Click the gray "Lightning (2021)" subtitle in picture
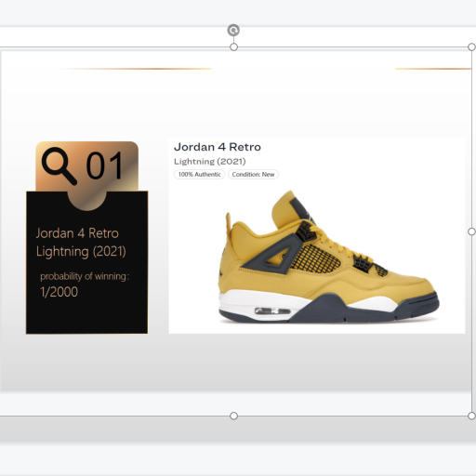 click(210, 162)
